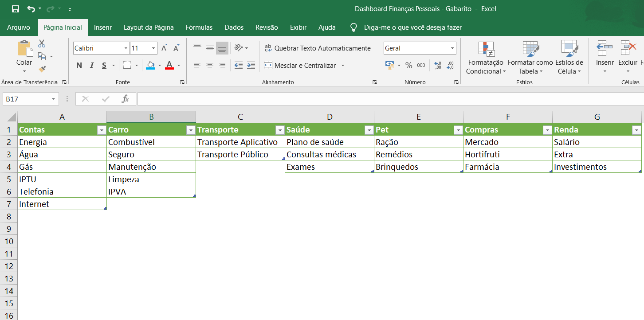
Task: Open Formatação Condicional menu
Action: [x=485, y=58]
